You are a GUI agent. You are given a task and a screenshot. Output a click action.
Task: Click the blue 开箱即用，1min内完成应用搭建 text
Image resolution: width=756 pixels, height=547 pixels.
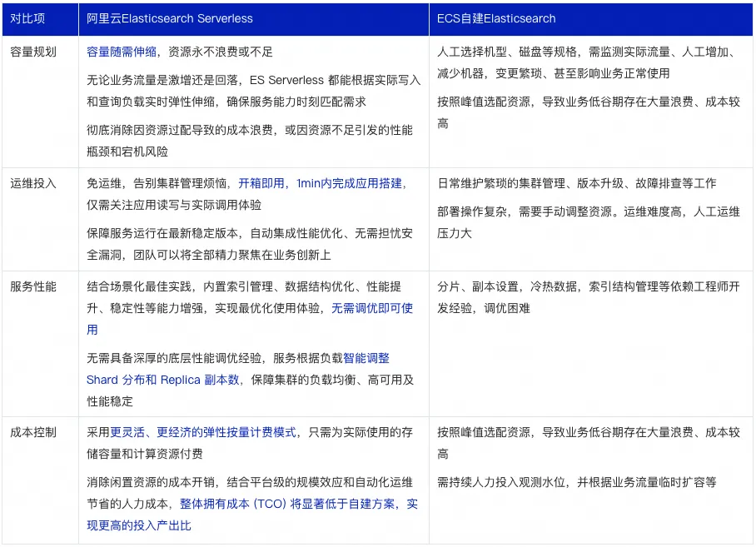[321, 183]
